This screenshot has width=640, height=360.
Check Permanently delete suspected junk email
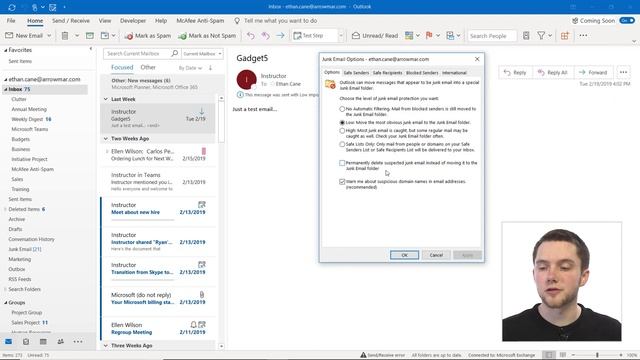tap(342, 163)
